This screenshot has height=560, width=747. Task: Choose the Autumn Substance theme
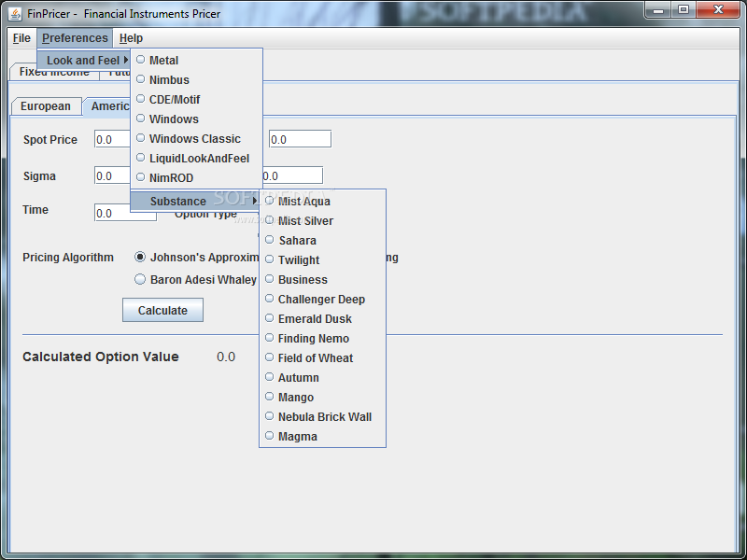coord(322,378)
